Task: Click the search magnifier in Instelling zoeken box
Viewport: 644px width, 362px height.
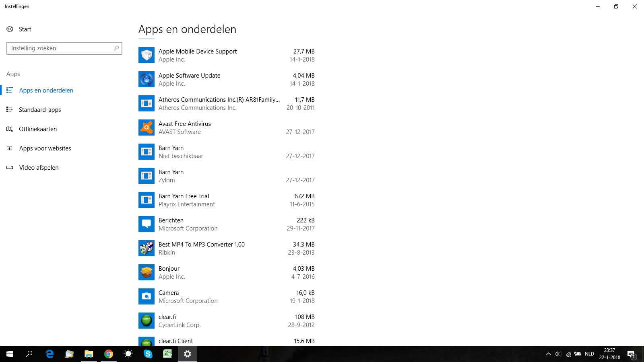Action: pyautogui.click(x=116, y=48)
